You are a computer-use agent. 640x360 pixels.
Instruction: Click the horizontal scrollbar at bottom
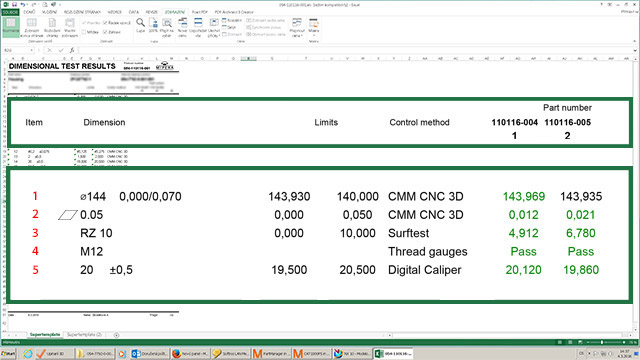click(x=510, y=335)
